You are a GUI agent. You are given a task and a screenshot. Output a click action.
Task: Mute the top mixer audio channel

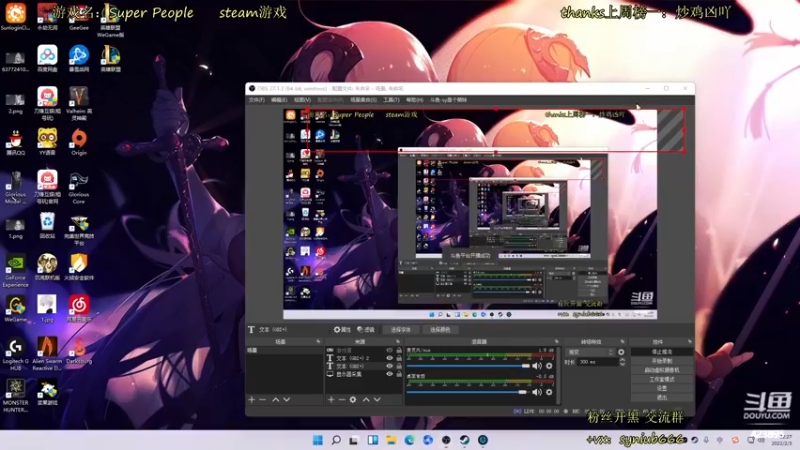537,366
